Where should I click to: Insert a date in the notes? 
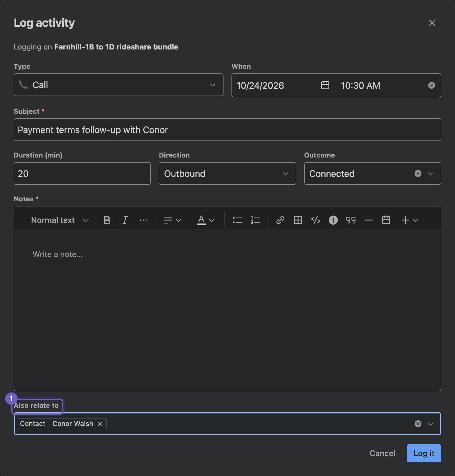(386, 220)
